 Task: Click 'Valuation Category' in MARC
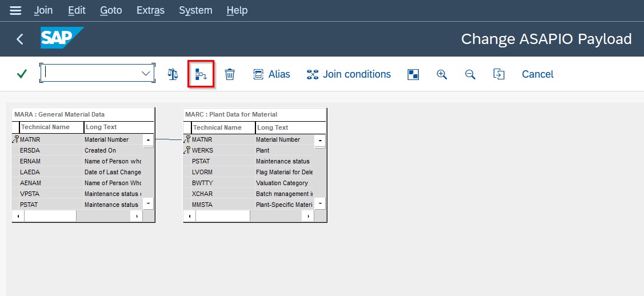coord(282,183)
